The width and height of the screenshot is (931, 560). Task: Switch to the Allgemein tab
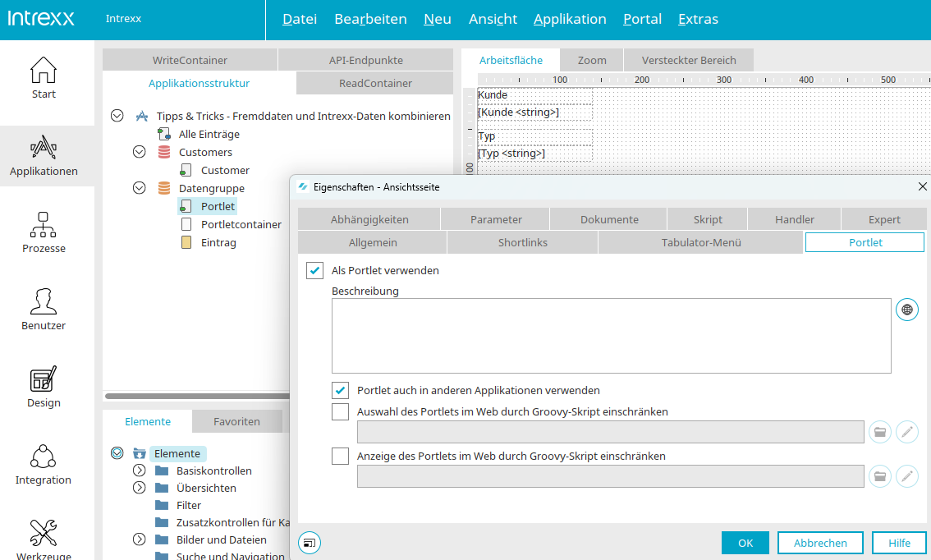(x=373, y=242)
